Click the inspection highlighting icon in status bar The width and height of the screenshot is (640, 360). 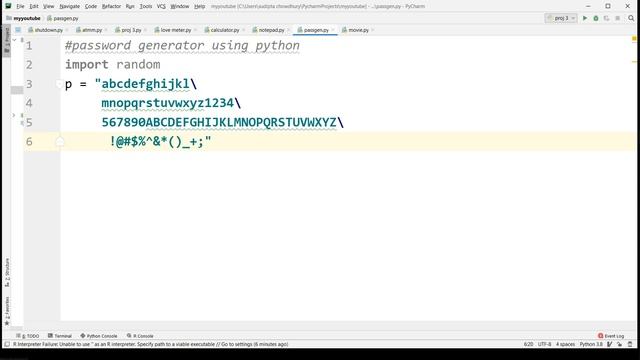[609, 344]
